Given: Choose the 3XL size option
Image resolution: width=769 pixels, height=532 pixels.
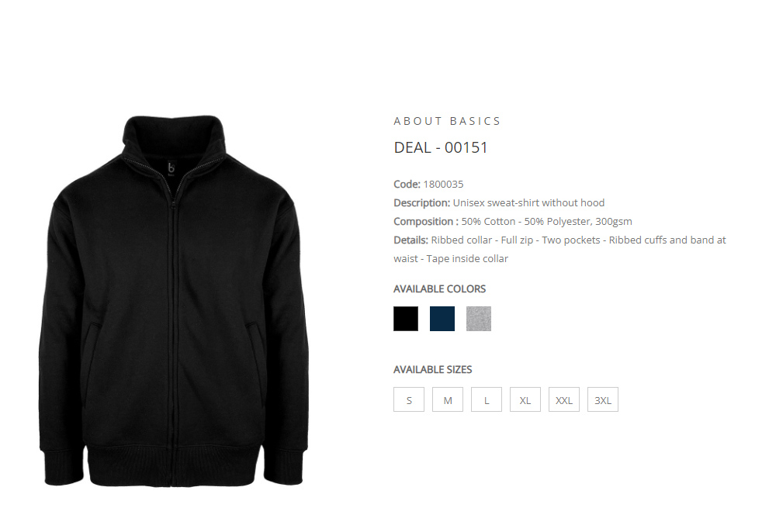Looking at the screenshot, I should (602, 399).
